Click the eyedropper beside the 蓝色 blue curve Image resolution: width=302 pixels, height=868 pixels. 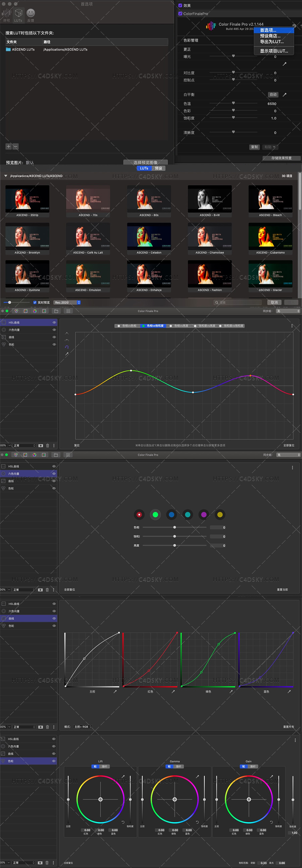click(289, 691)
